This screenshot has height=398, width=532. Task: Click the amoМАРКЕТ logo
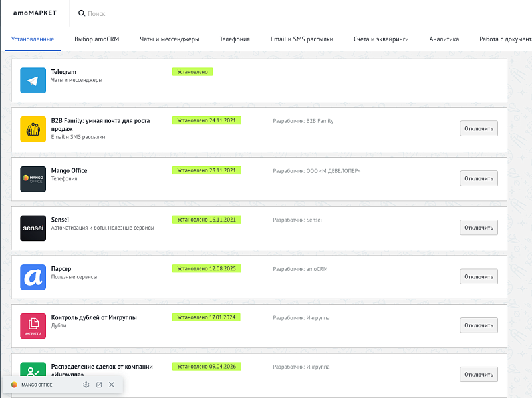click(x=35, y=13)
